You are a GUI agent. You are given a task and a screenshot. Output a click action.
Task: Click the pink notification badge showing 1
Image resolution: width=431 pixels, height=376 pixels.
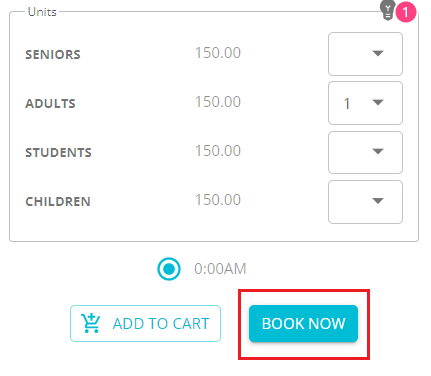pyautogui.click(x=406, y=12)
